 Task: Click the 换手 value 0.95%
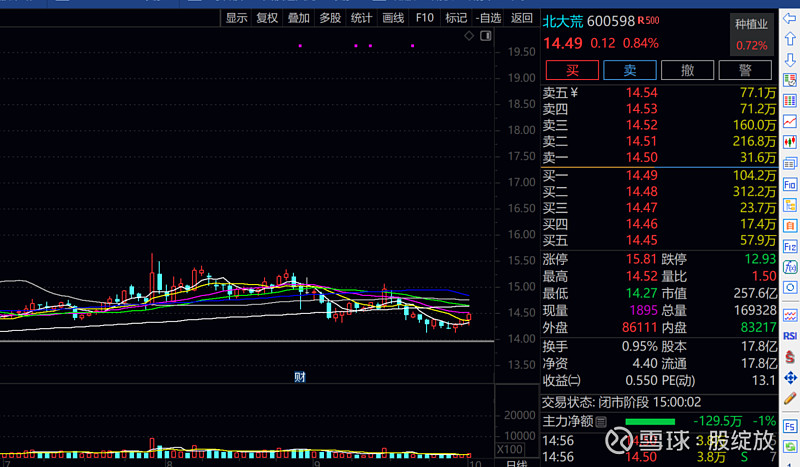pos(640,347)
